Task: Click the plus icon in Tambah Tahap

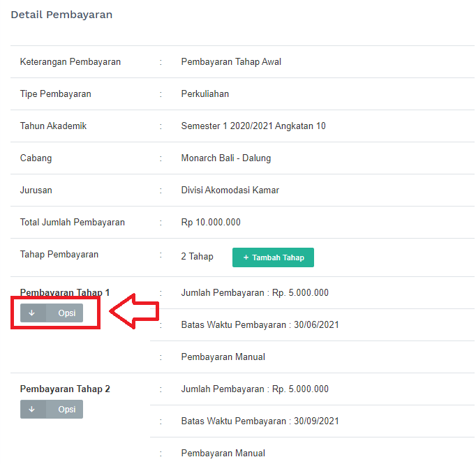Action: (246, 257)
